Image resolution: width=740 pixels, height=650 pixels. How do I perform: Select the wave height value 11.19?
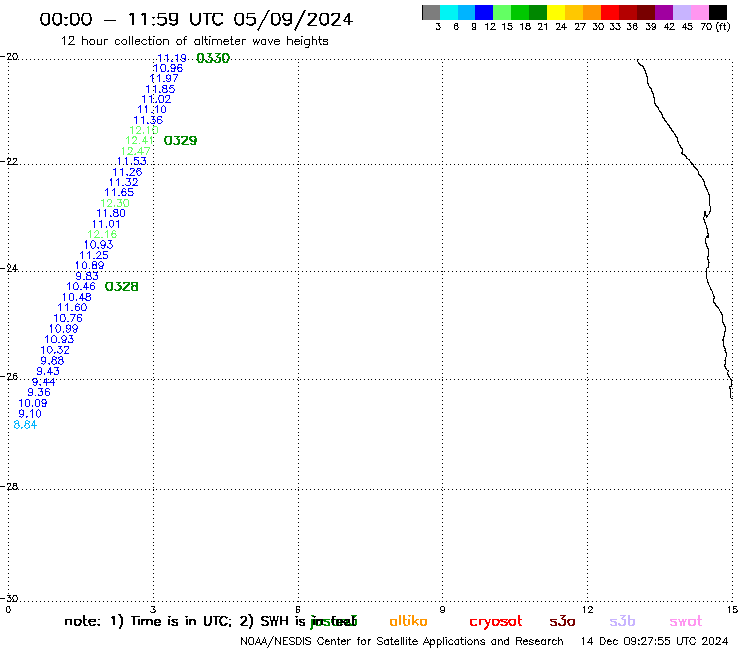coord(172,58)
